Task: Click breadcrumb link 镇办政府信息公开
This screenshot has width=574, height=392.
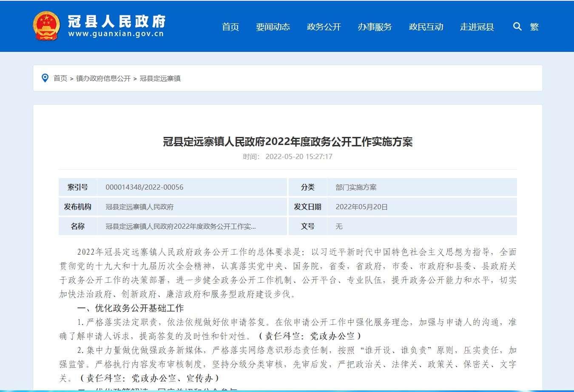Action: tap(103, 78)
